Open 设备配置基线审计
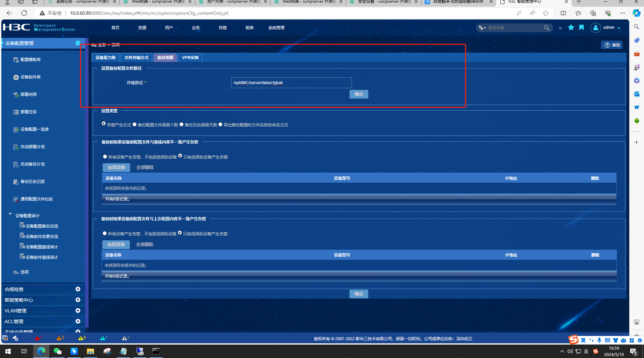Screen dimensions: 644x358 (x=39, y=247)
